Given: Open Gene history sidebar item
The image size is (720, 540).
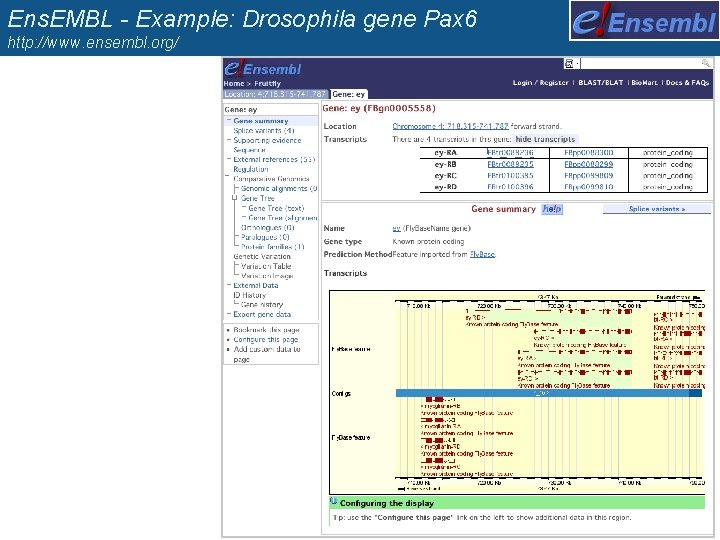Looking at the screenshot, I should click(262, 304).
